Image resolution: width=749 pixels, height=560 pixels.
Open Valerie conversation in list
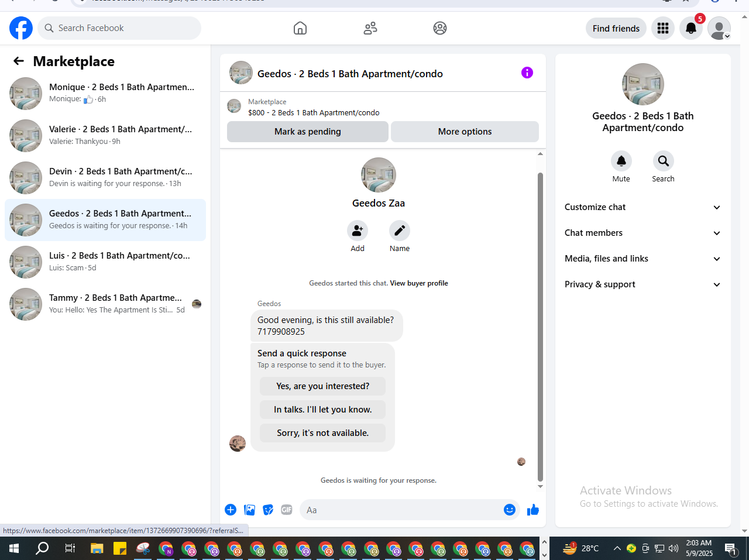click(x=105, y=136)
